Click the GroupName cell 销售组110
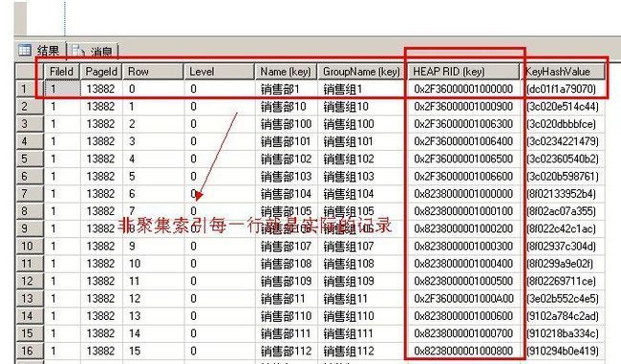 (362, 315)
